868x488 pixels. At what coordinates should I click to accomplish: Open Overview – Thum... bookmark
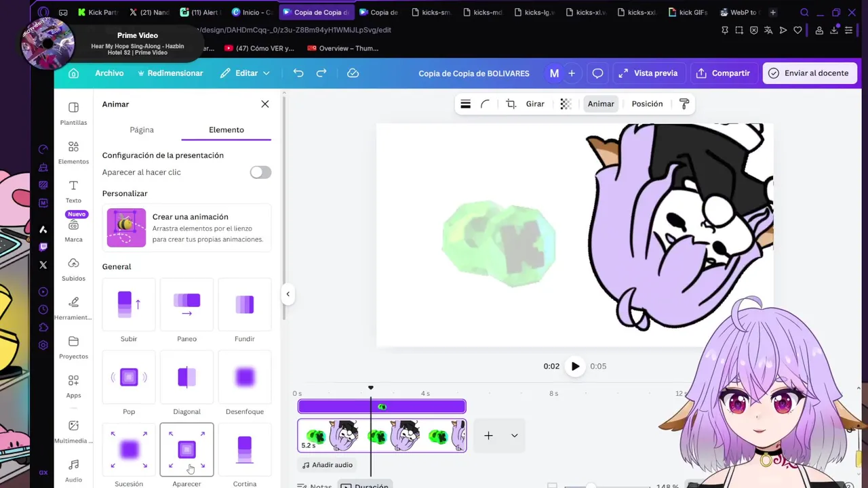(x=342, y=48)
